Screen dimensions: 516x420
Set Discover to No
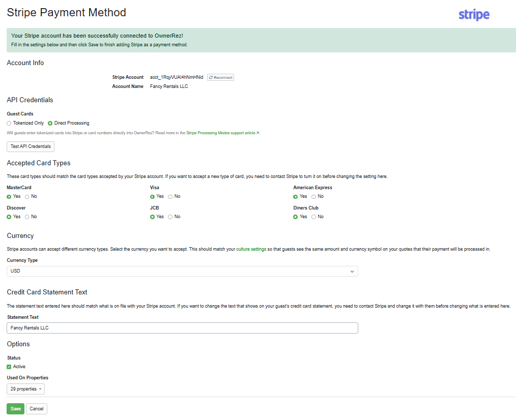tap(27, 217)
